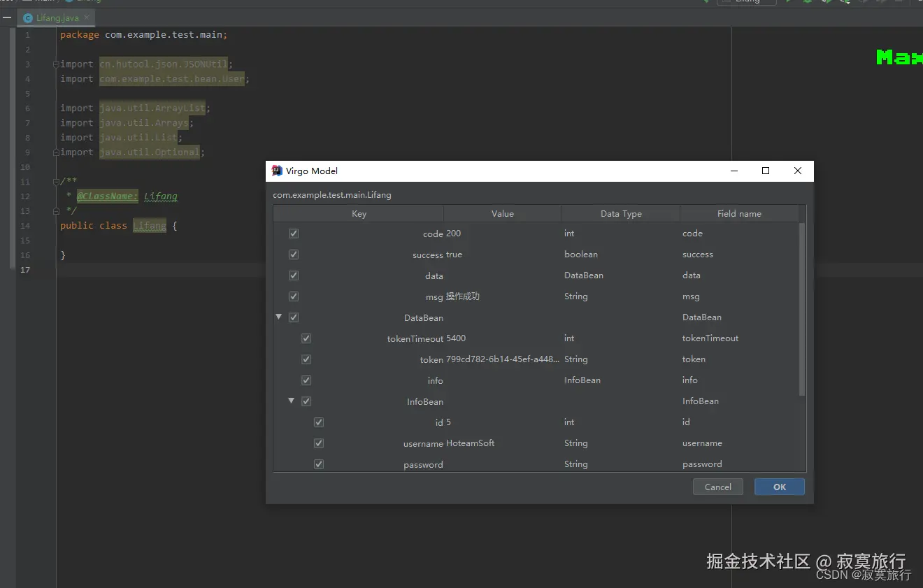Click the Data Type column header

[621, 214]
